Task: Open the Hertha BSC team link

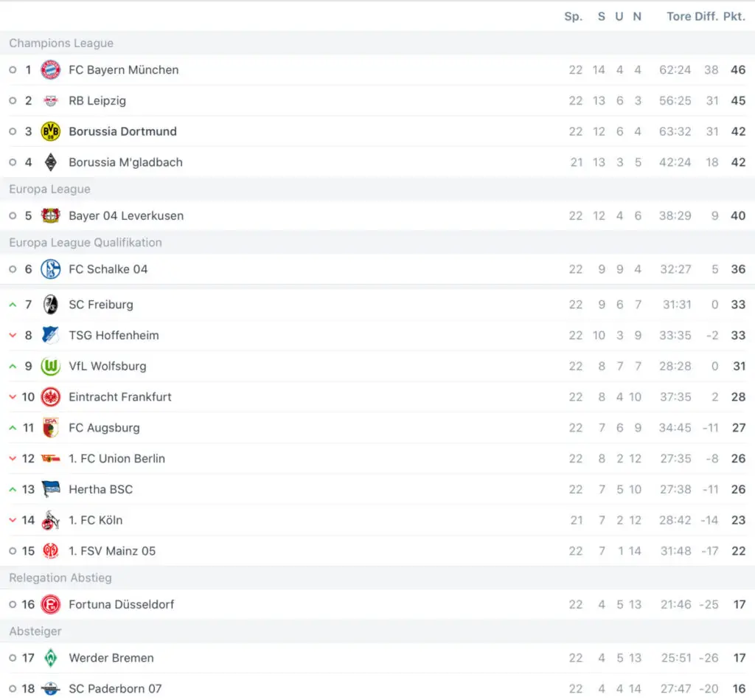Action: point(100,490)
